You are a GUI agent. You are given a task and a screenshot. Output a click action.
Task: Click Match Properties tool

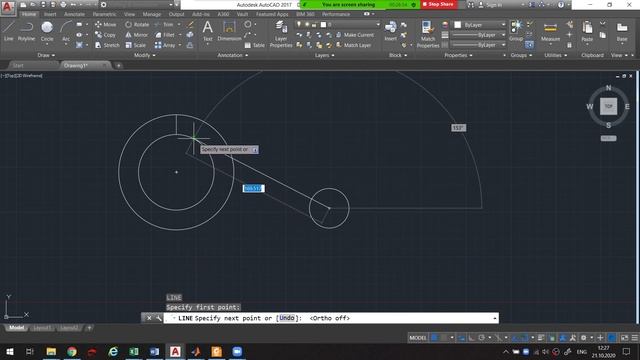click(428, 33)
